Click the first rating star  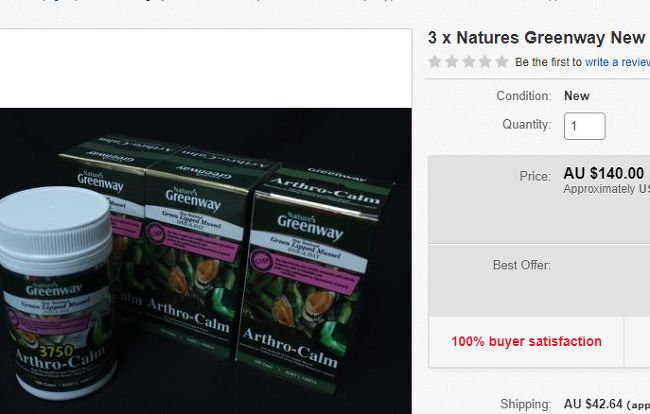(x=434, y=62)
